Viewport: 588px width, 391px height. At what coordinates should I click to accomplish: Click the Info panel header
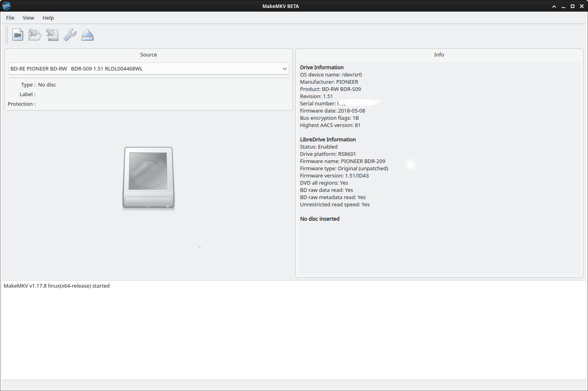439,54
